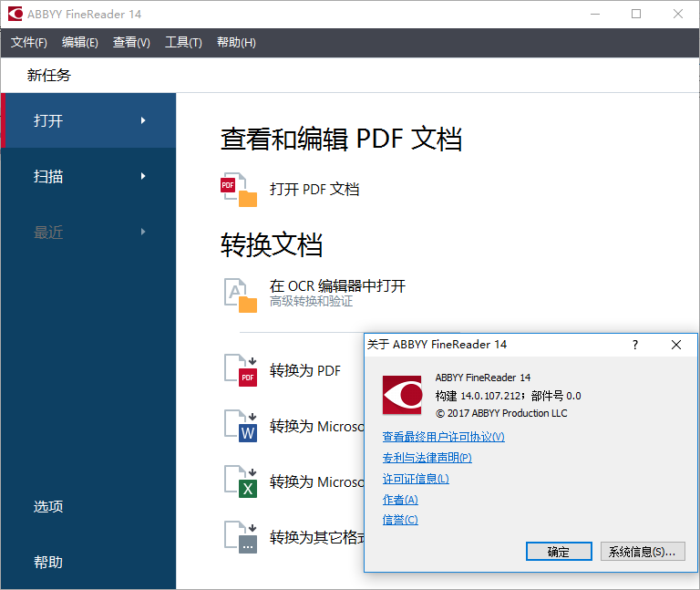Close the About ABBYY FineReader dialog
The image size is (700, 590).
pyautogui.click(x=676, y=345)
